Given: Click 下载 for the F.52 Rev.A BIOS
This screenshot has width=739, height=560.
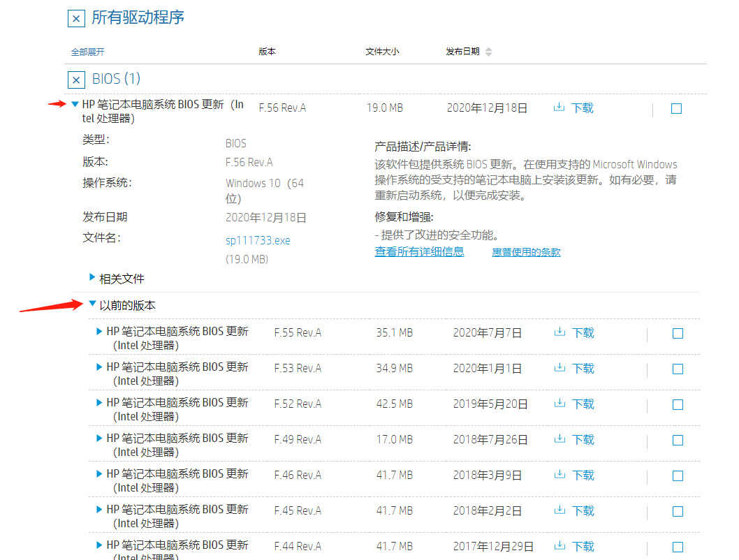Looking at the screenshot, I should click(x=583, y=404).
